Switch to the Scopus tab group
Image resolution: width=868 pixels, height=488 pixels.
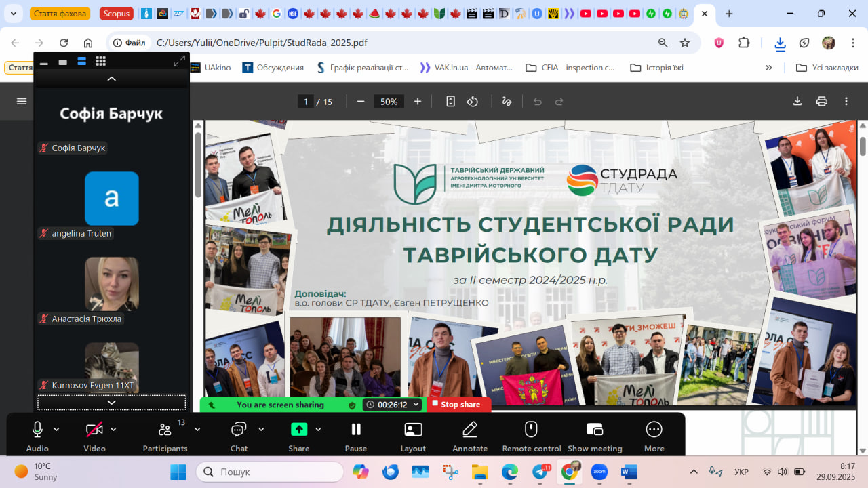click(x=116, y=14)
